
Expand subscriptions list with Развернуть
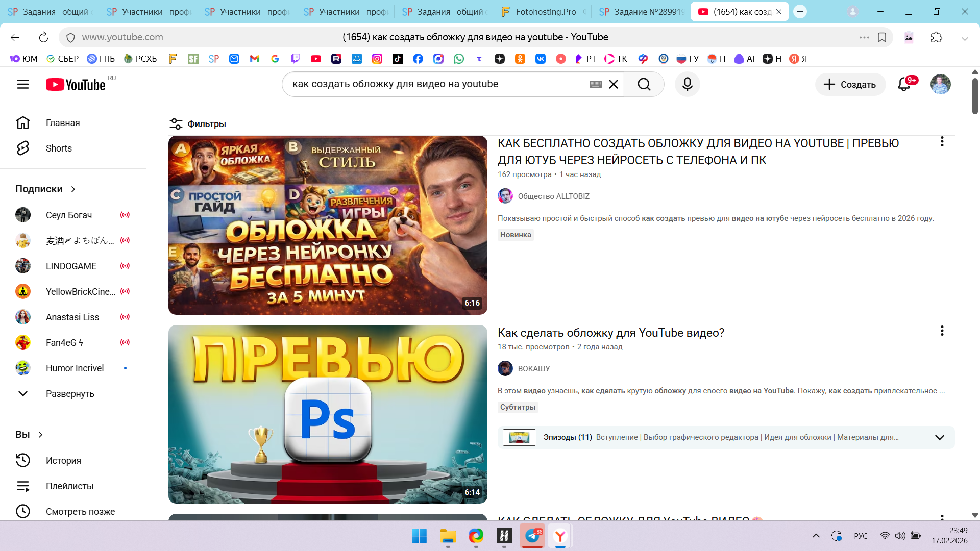point(70,394)
